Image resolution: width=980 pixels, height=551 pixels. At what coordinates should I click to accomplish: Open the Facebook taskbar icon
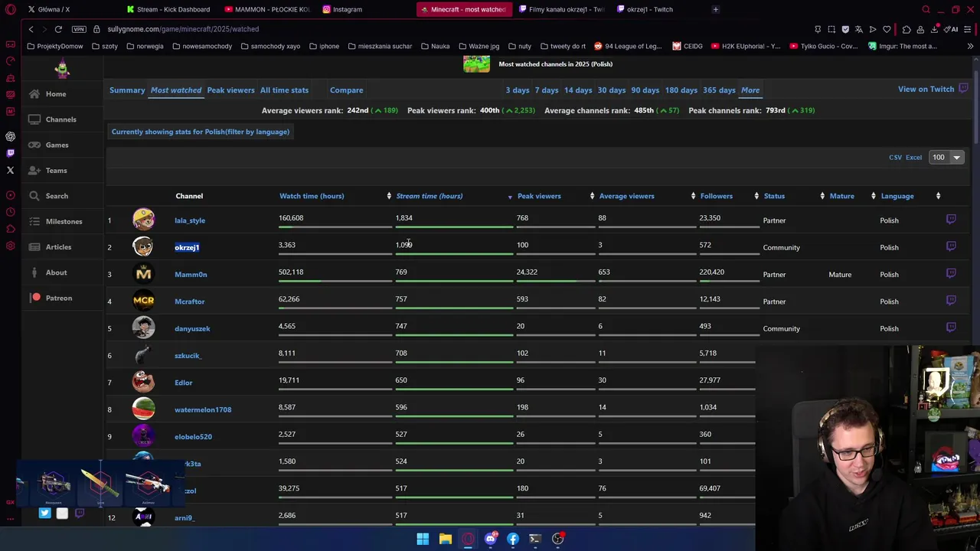(x=513, y=539)
